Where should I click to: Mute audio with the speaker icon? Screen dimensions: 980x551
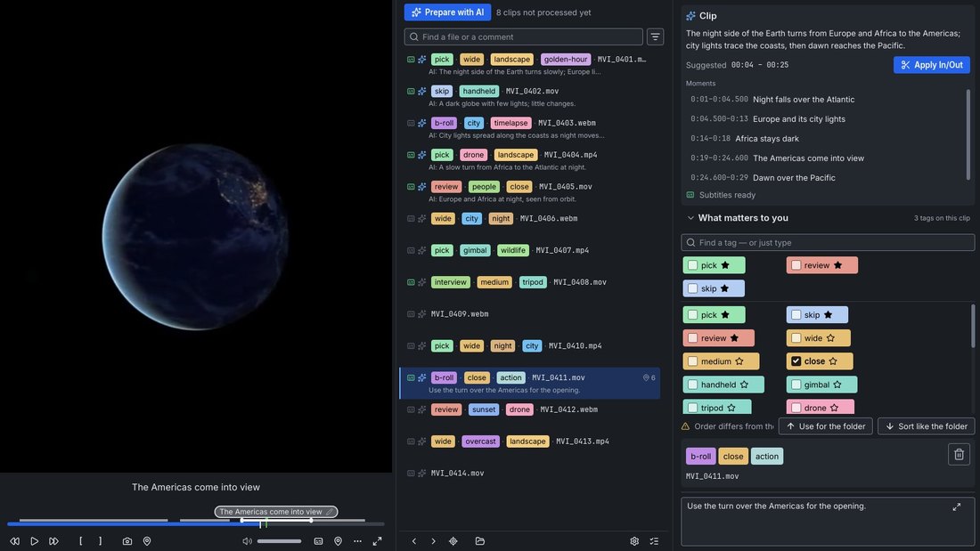(247, 541)
